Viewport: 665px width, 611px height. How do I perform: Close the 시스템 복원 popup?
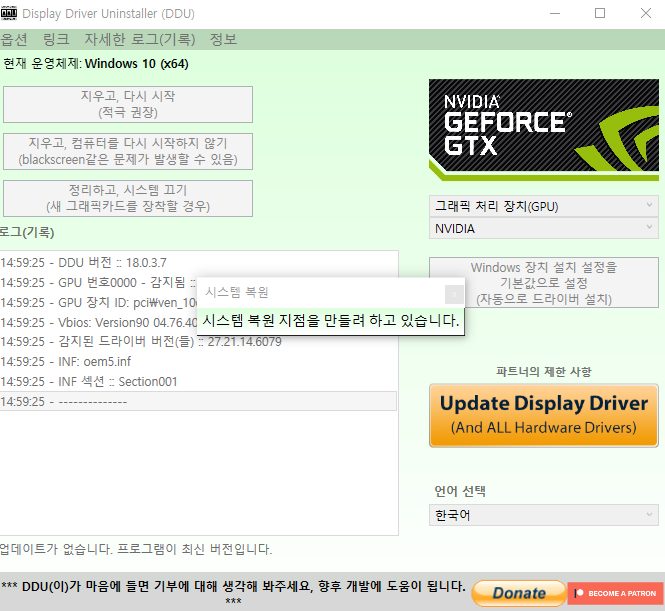point(454,294)
